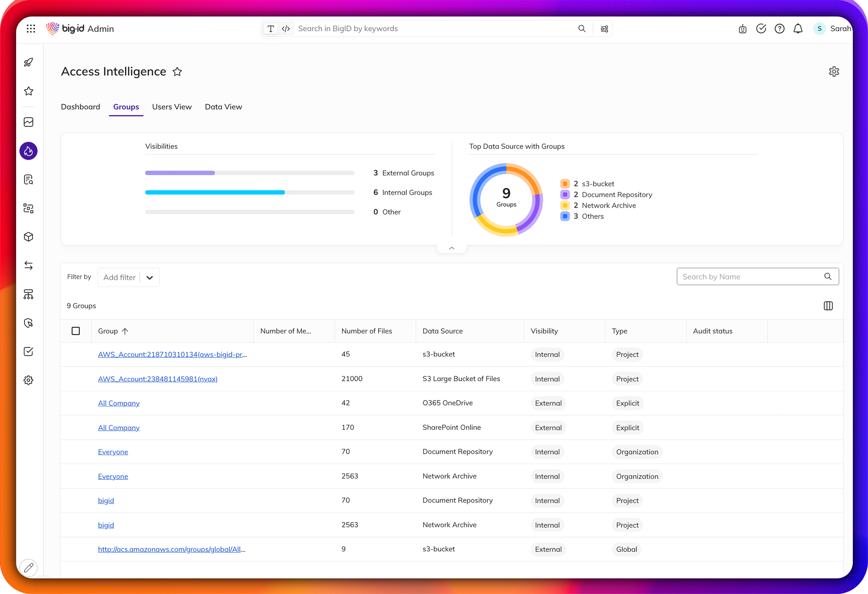Favorite Access Intelligence with star icon
Image resolution: width=868 pixels, height=594 pixels.
(x=177, y=72)
